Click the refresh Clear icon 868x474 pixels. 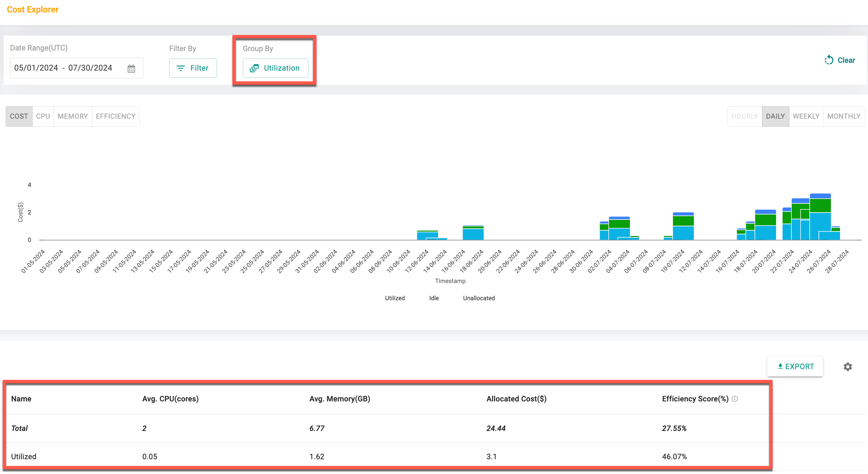pos(828,60)
